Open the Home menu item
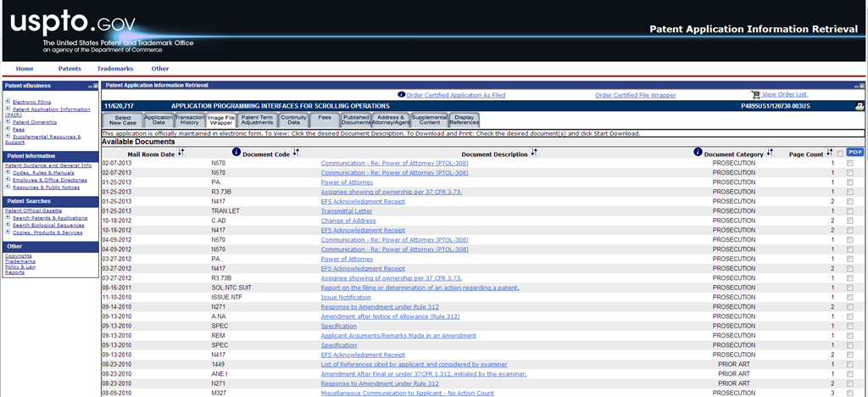Viewport: 868px width, 397px height. [25, 69]
